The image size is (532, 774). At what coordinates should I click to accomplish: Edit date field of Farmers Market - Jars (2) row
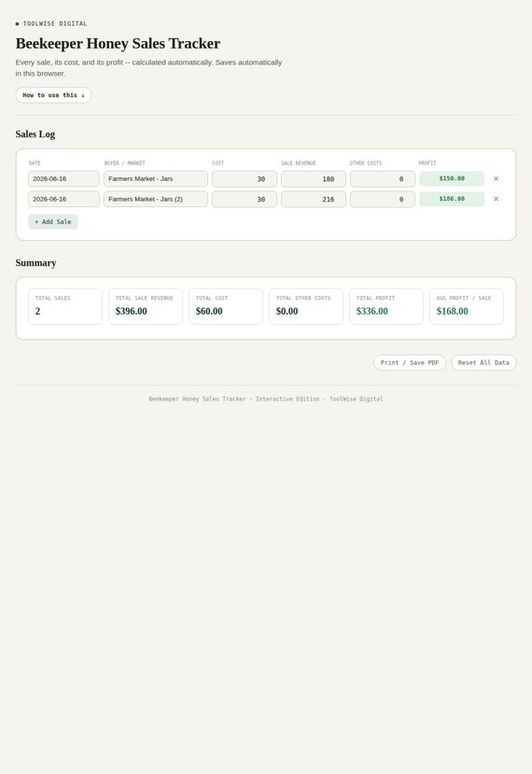[x=63, y=199]
